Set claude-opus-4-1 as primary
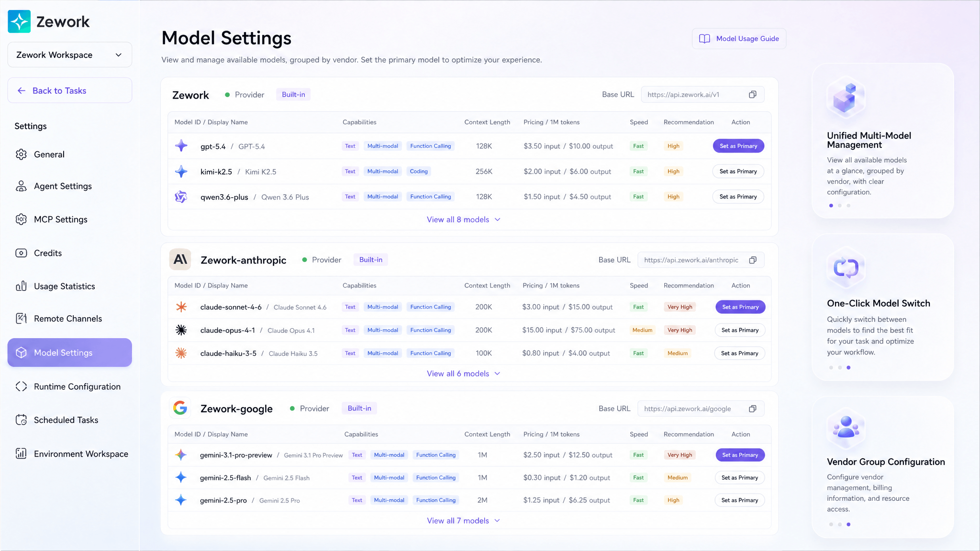 [740, 330]
